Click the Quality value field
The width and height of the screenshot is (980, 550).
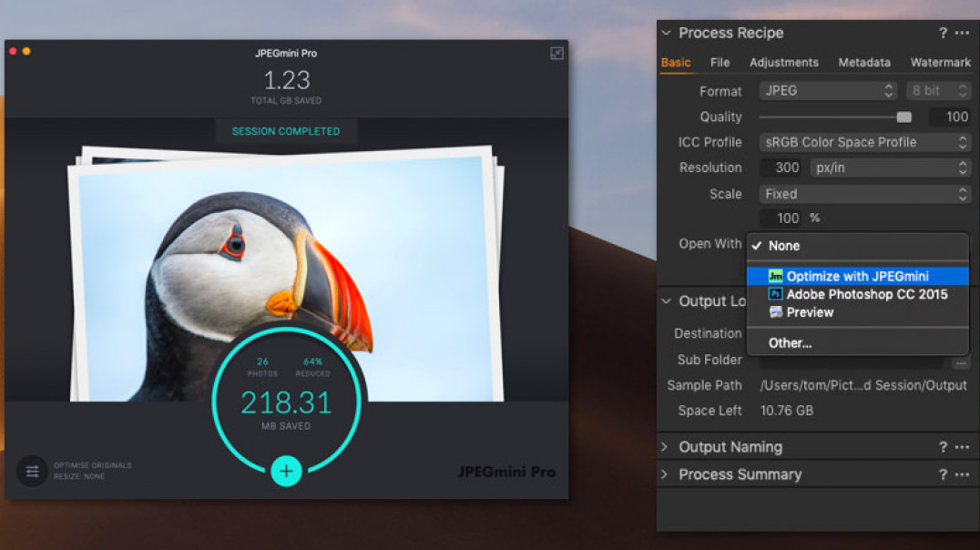tap(949, 117)
